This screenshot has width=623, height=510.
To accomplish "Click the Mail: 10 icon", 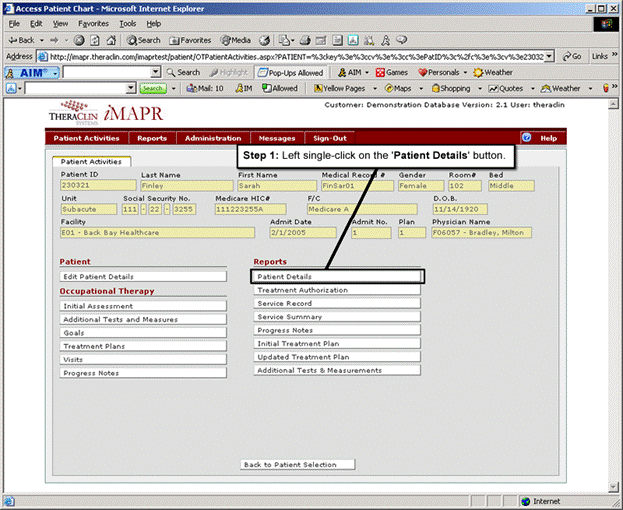I will (x=204, y=88).
